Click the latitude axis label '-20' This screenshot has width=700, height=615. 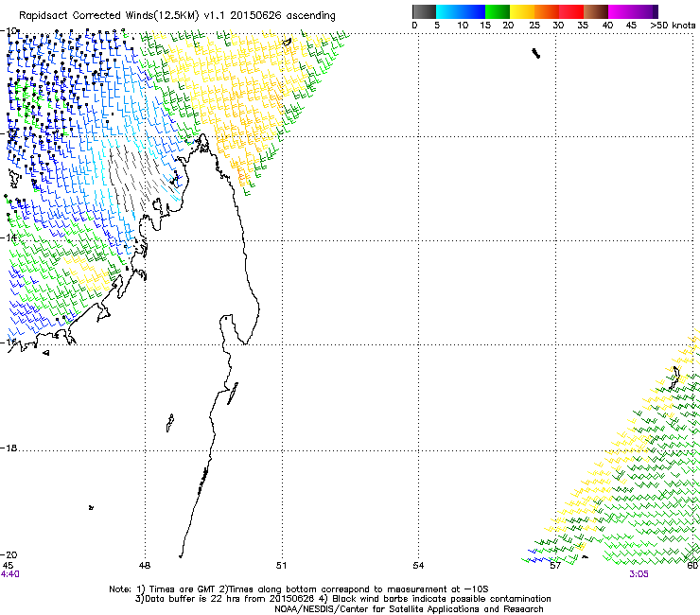[x=9, y=554]
